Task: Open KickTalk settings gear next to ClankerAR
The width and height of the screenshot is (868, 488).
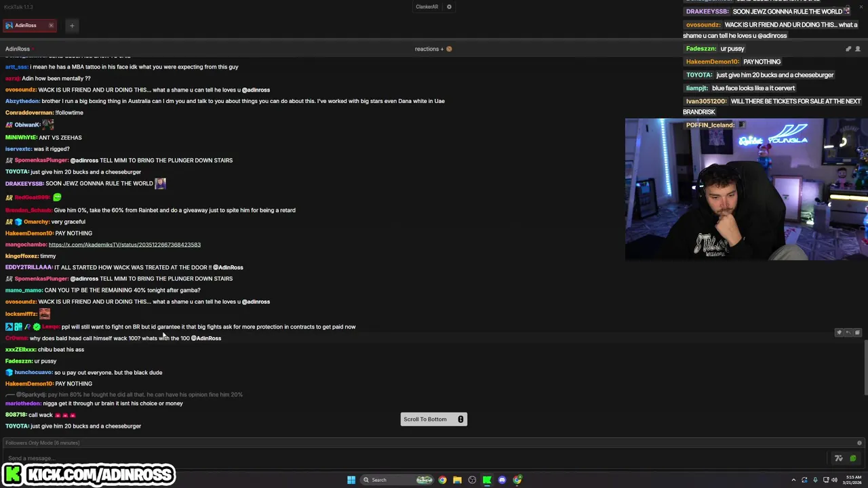Action: pos(449,7)
